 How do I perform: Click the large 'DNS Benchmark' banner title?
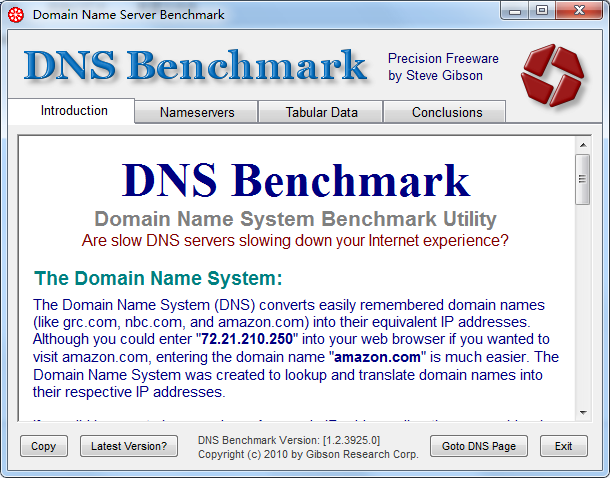pos(195,65)
